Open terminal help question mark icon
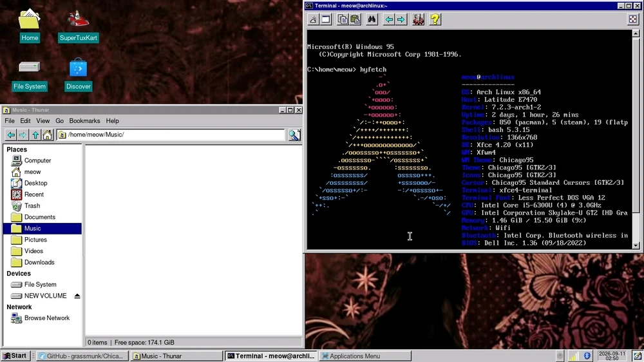The width and height of the screenshot is (644, 362). (x=435, y=19)
